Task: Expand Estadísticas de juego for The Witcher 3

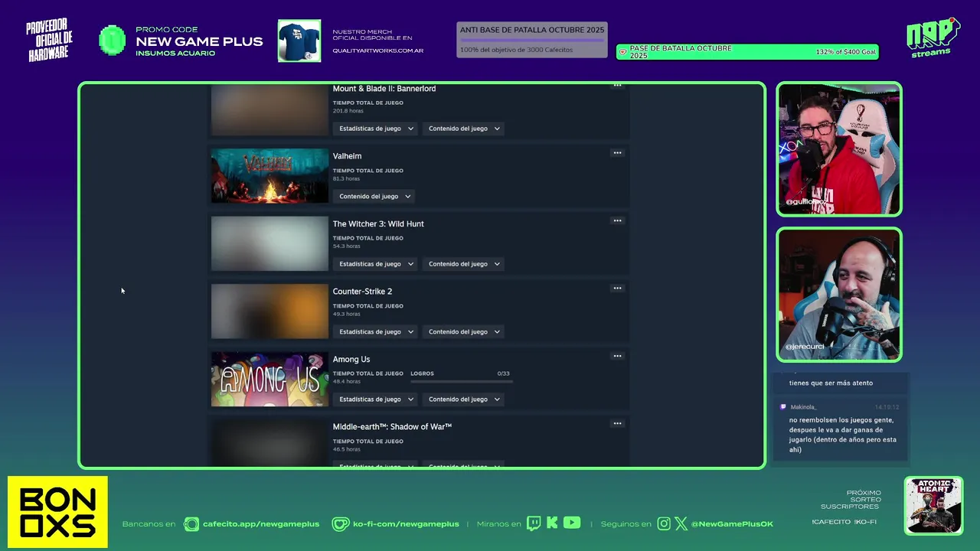Action: point(376,264)
